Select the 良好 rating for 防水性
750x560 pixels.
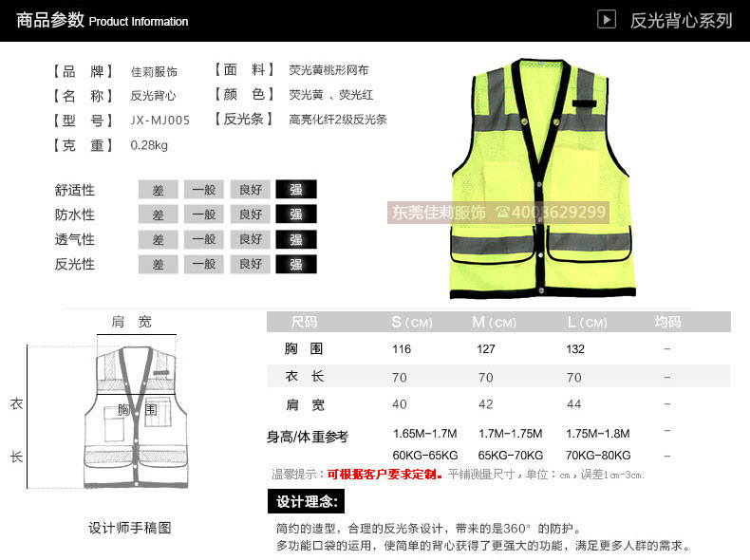[x=251, y=215]
